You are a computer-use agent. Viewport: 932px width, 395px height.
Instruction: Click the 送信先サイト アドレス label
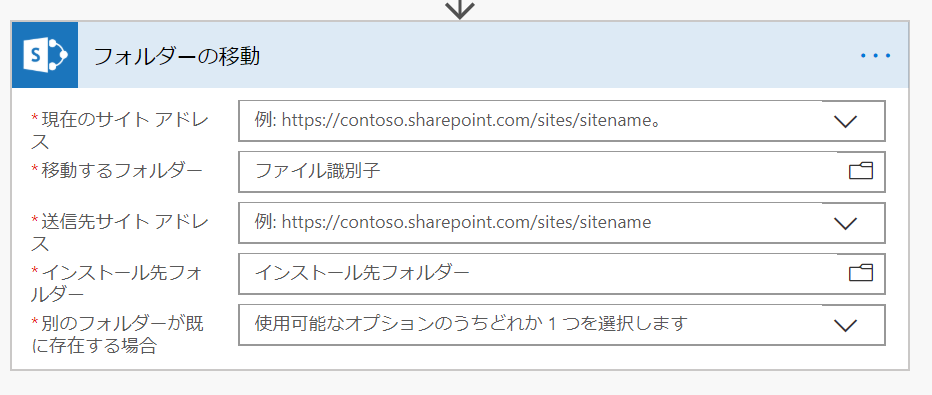pyautogui.click(x=119, y=233)
